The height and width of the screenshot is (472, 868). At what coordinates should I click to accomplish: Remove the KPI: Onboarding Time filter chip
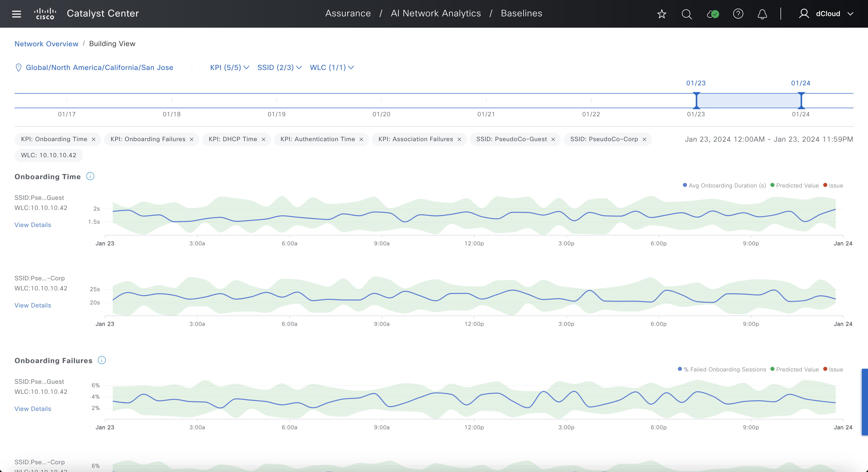click(x=94, y=139)
